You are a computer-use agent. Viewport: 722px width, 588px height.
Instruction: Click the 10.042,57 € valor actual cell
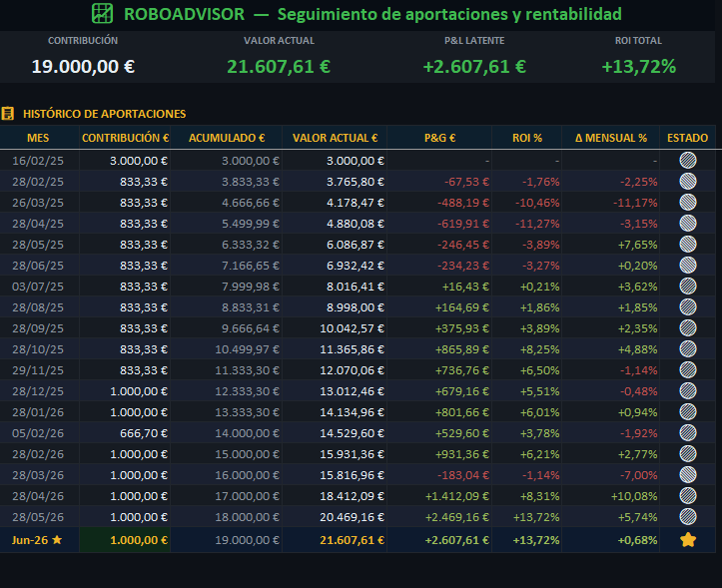coord(335,328)
